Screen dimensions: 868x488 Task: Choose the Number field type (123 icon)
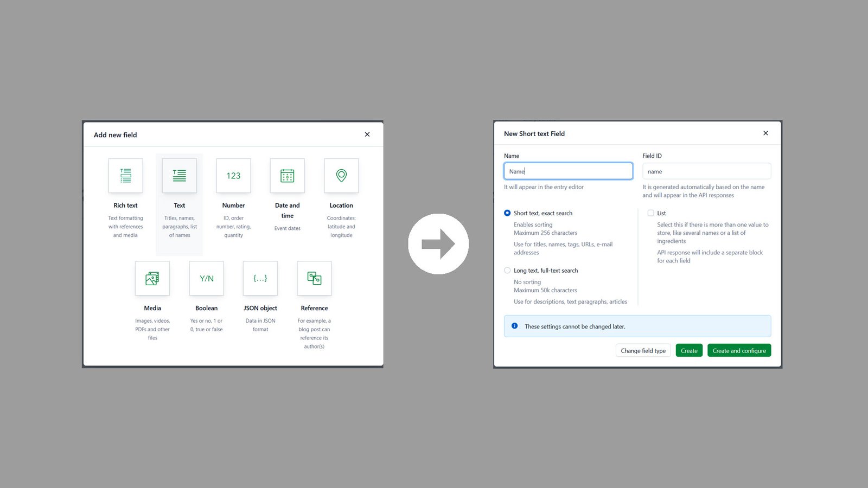(x=233, y=175)
